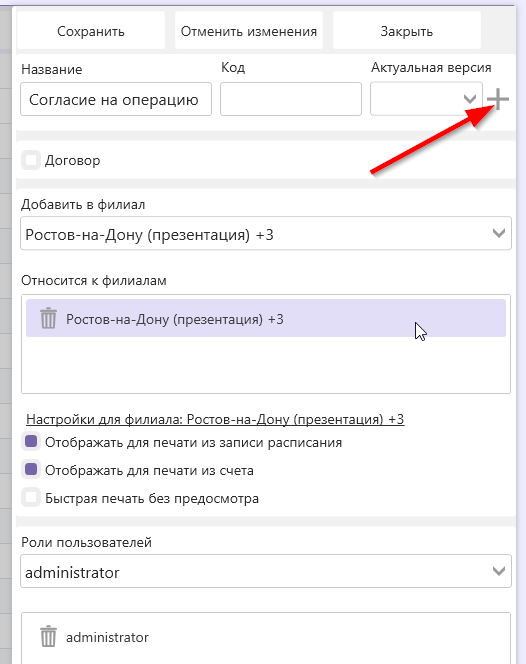Enable Быстрая печать без предосмотра
The image size is (526, 664).
pos(31,498)
